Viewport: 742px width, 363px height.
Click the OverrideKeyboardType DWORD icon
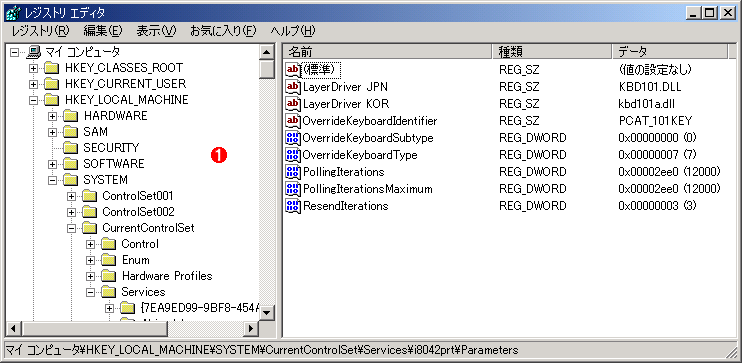pos(293,155)
